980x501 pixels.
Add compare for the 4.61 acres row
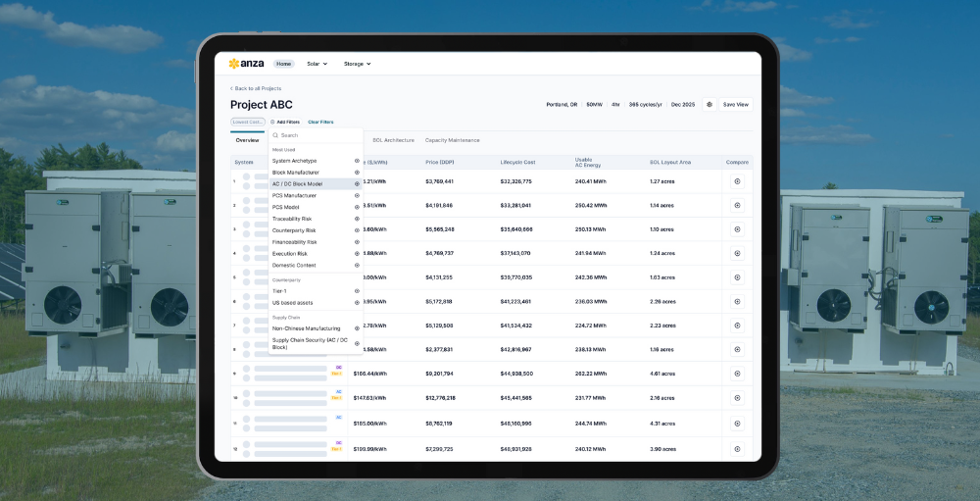(x=737, y=374)
